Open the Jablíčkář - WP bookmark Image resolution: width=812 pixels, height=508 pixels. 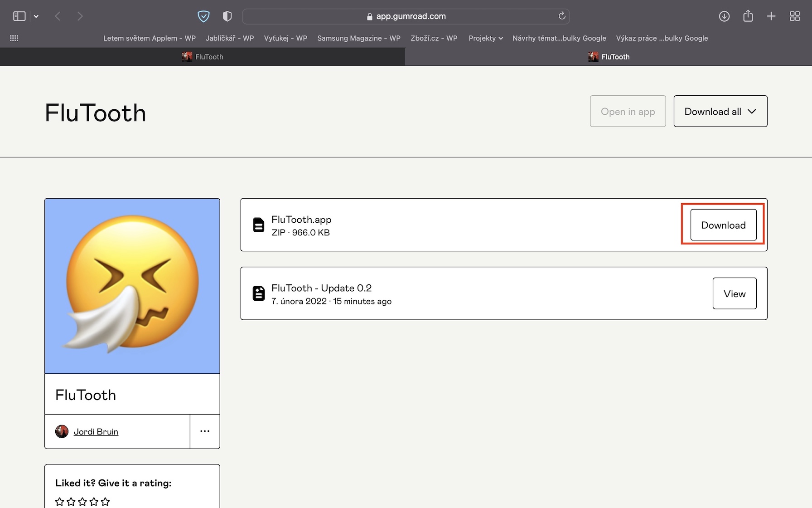230,38
